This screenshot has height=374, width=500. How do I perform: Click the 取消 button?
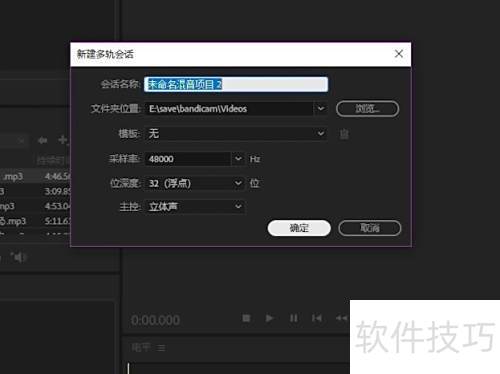coord(370,228)
